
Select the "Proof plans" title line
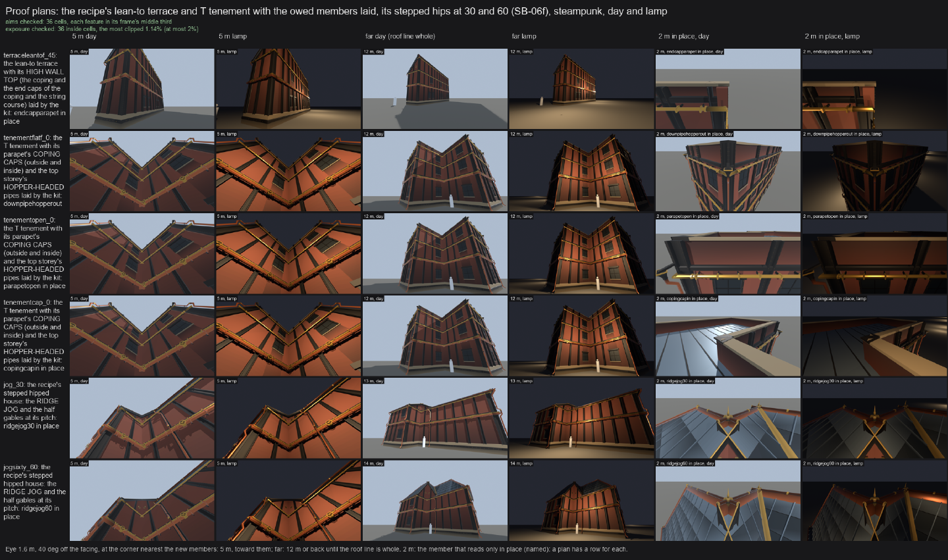[336, 11]
